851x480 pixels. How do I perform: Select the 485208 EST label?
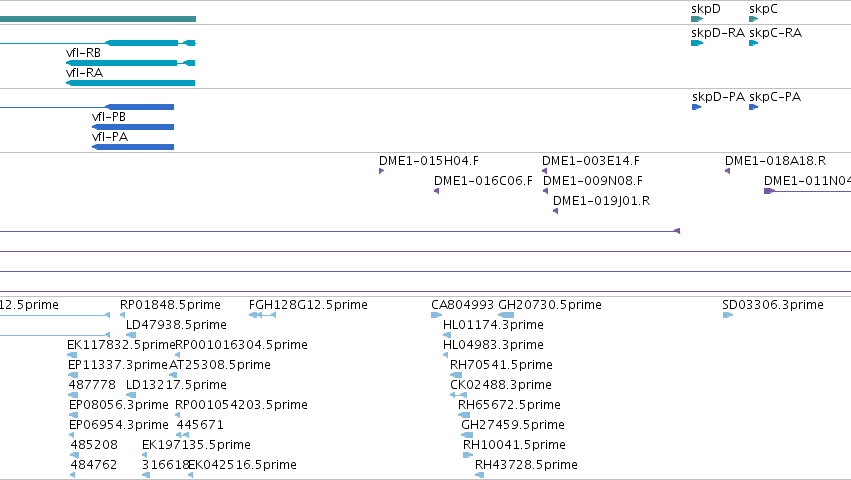point(94,445)
